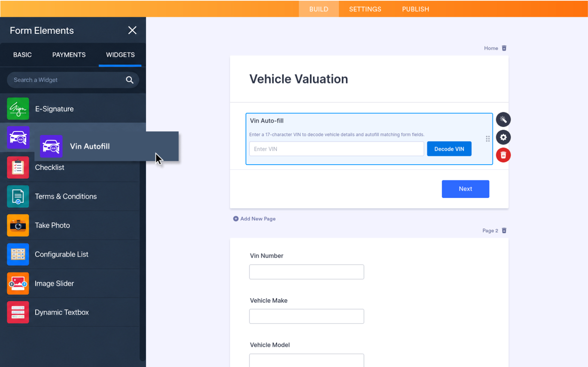
Task: Select the Dynamic Textbox label
Action: [x=62, y=312]
